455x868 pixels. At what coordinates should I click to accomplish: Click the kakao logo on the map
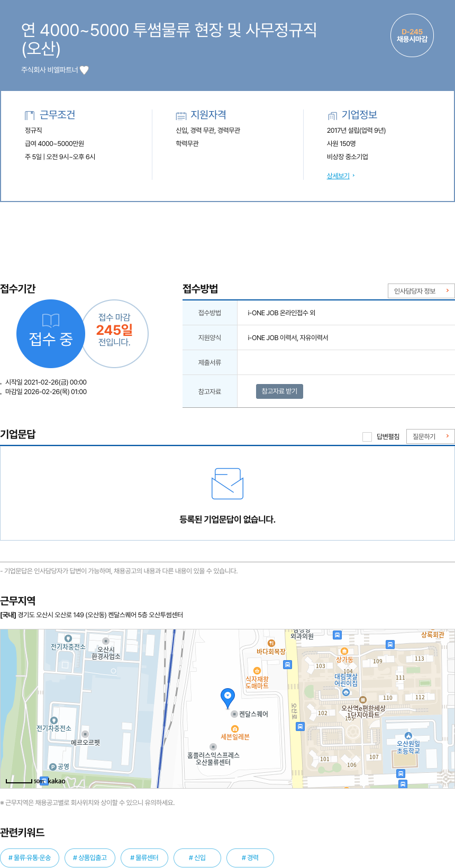pyautogui.click(x=57, y=781)
